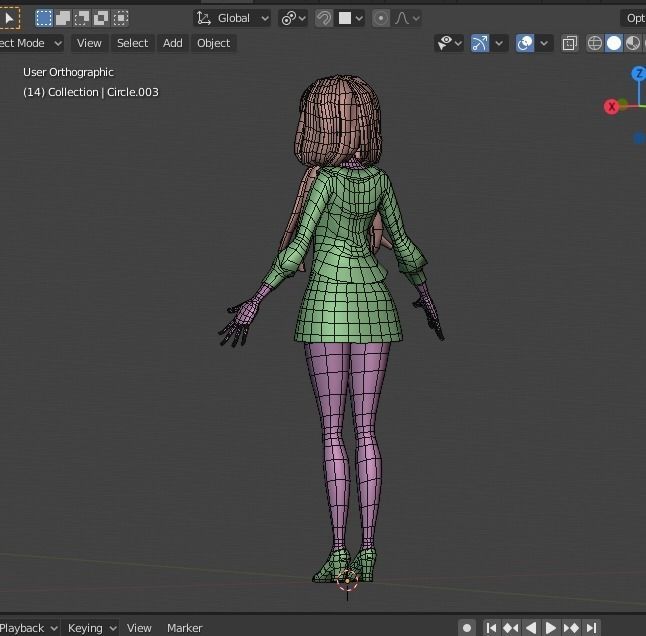646x636 pixels.
Task: Play the animation forward
Action: click(x=551, y=628)
